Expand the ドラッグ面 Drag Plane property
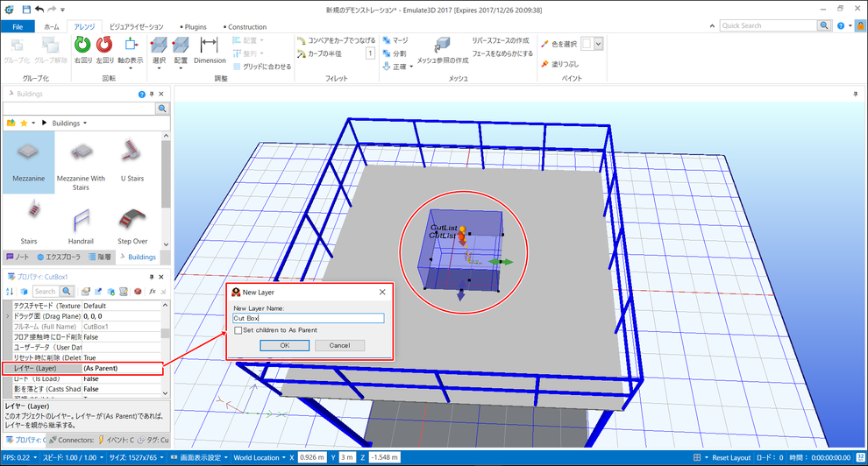 tap(7, 316)
